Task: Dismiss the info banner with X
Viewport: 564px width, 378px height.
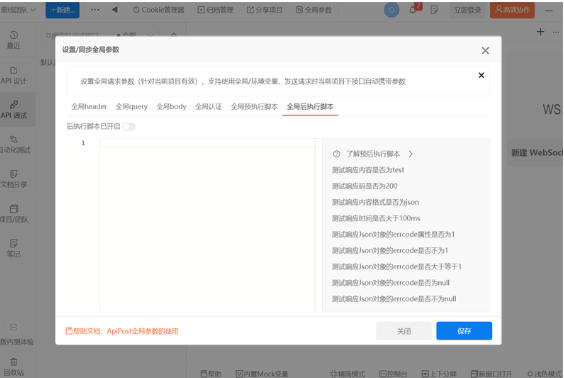Action: [481, 75]
